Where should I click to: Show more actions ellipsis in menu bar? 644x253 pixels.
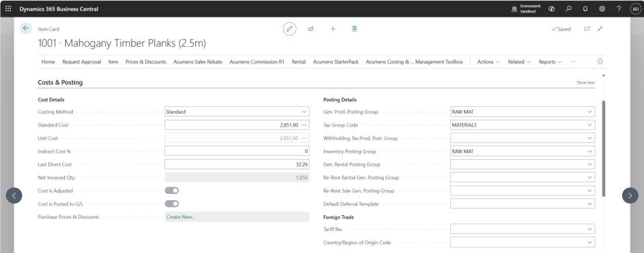click(x=573, y=62)
